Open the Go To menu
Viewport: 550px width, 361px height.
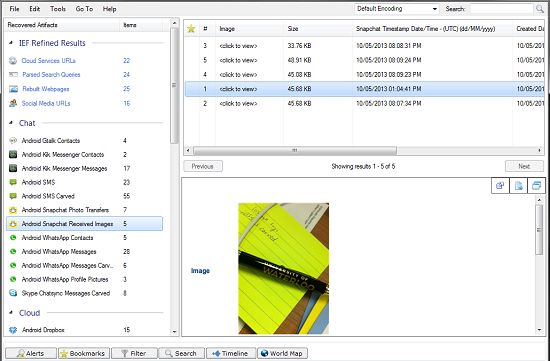85,9
